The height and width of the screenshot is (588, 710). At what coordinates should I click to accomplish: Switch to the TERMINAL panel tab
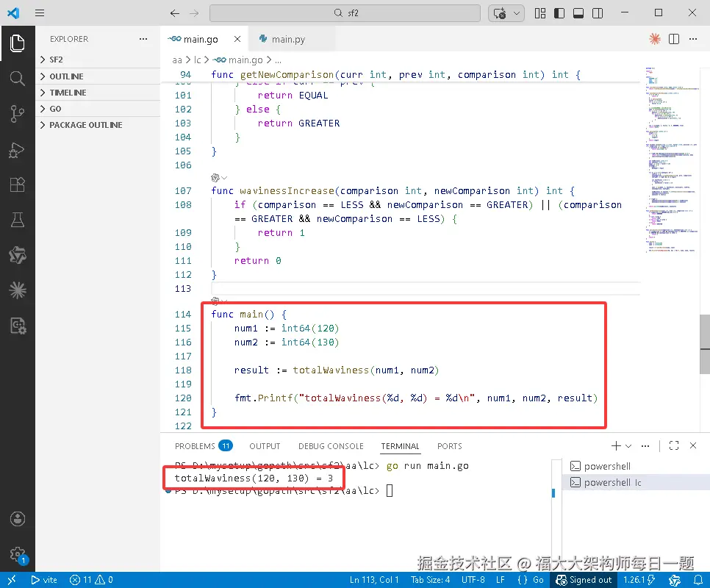tap(400, 446)
